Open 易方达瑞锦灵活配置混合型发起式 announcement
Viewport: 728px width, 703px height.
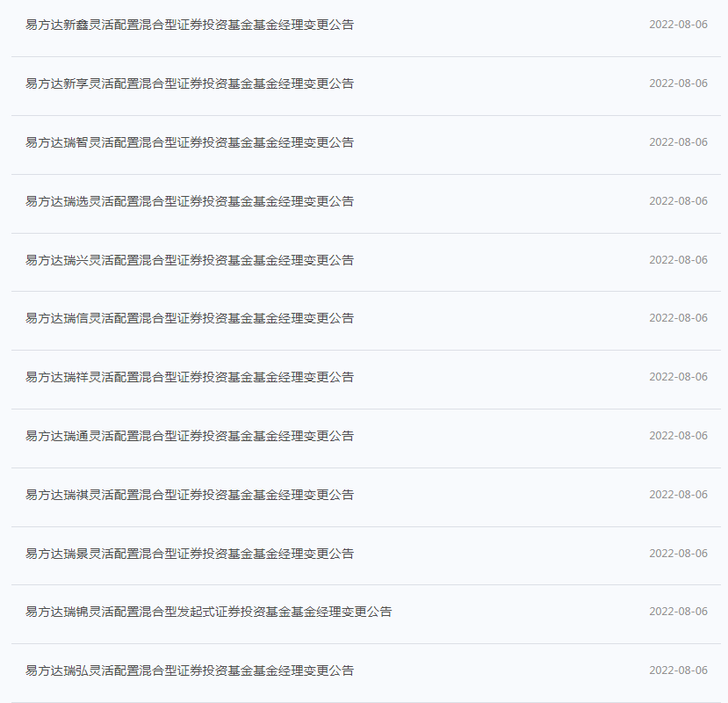click(208, 612)
